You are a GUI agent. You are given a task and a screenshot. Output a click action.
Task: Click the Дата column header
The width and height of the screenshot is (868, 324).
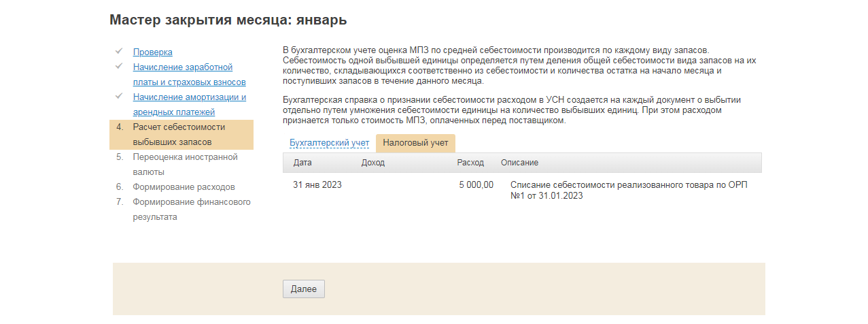coord(302,163)
